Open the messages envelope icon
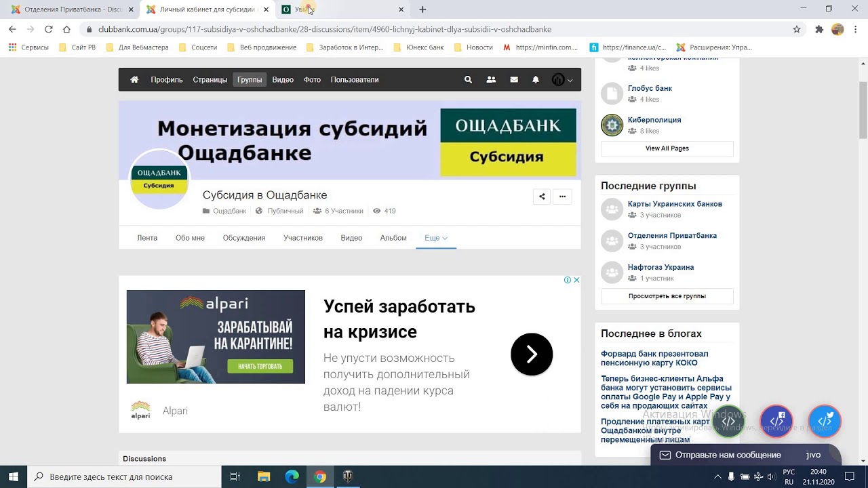 coord(514,80)
